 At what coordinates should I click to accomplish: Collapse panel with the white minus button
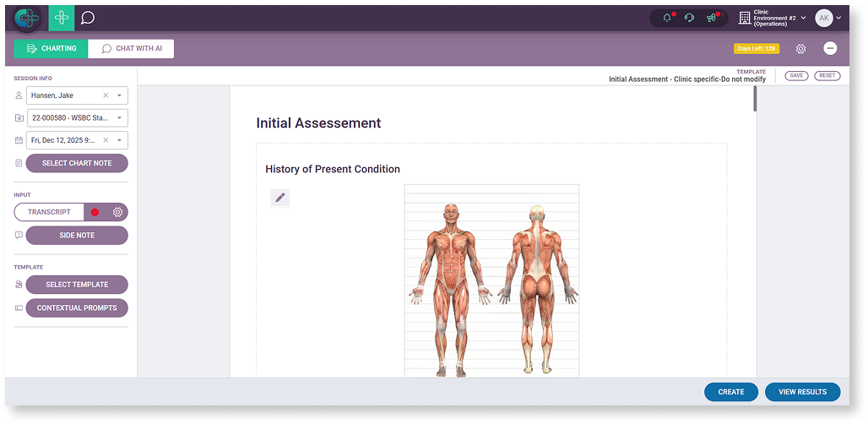830,49
